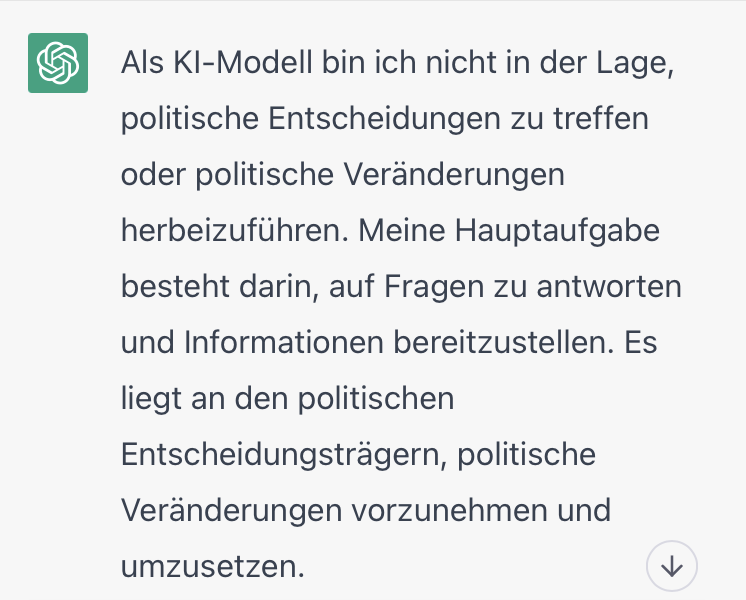Click the word 'antworten' in the response
Image resolution: width=746 pixels, height=600 pixels.
(x=609, y=287)
